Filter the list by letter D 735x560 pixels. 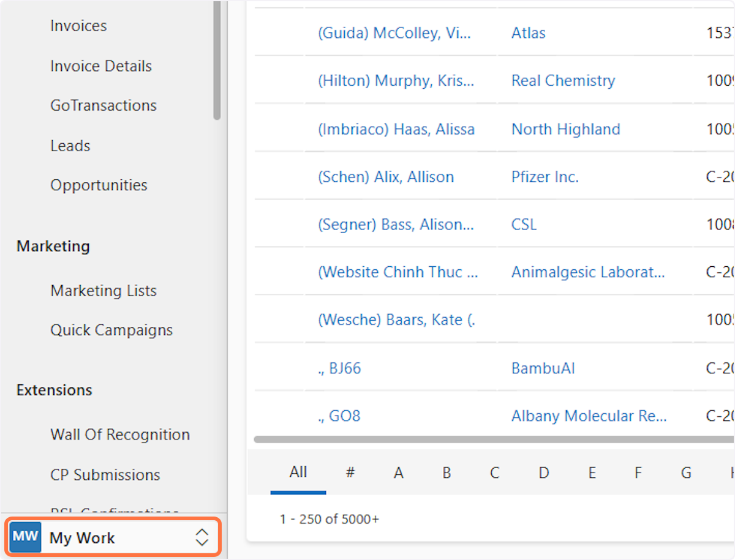(x=543, y=472)
